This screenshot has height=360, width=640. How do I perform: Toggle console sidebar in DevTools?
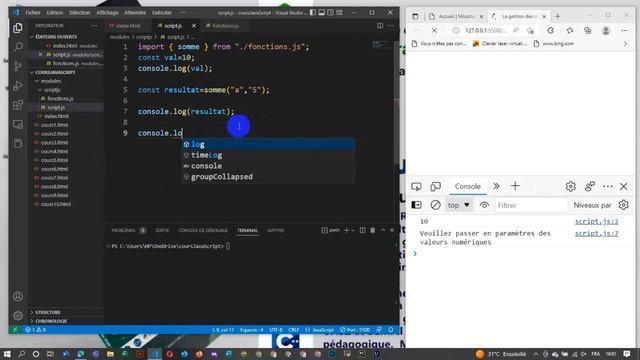pyautogui.click(x=416, y=205)
